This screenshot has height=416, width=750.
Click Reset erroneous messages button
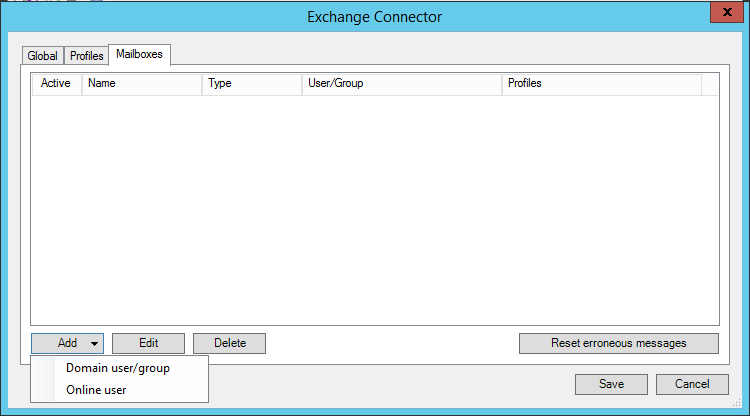618,343
